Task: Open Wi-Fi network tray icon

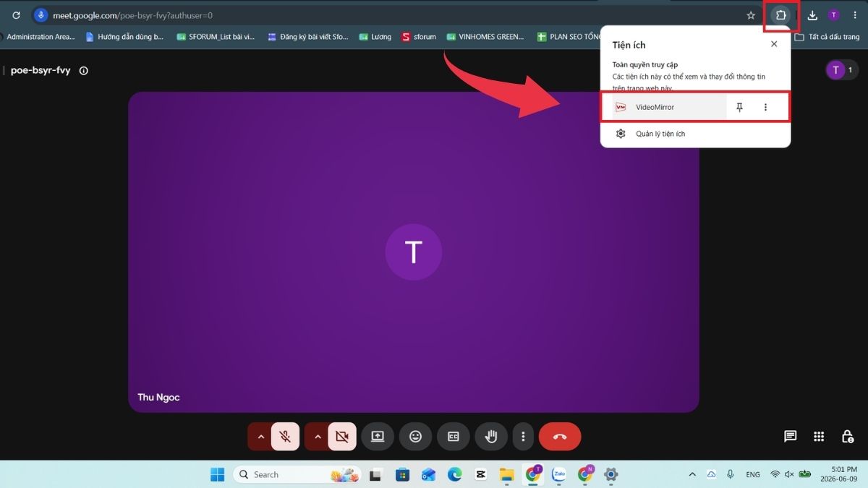Action: click(x=775, y=474)
